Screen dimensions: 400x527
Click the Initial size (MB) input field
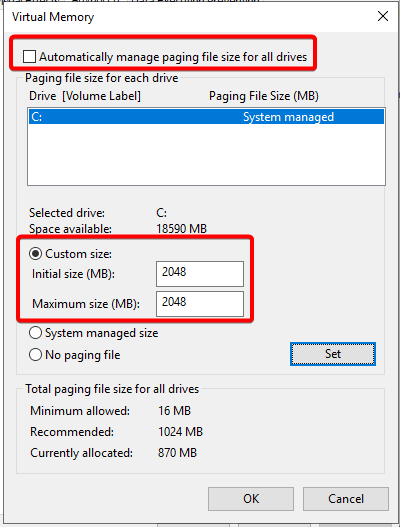[x=200, y=274]
